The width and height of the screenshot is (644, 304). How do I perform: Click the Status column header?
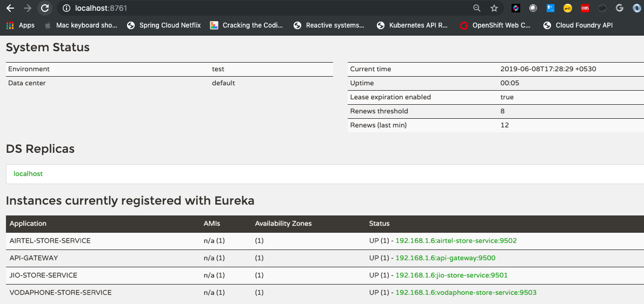(379, 224)
